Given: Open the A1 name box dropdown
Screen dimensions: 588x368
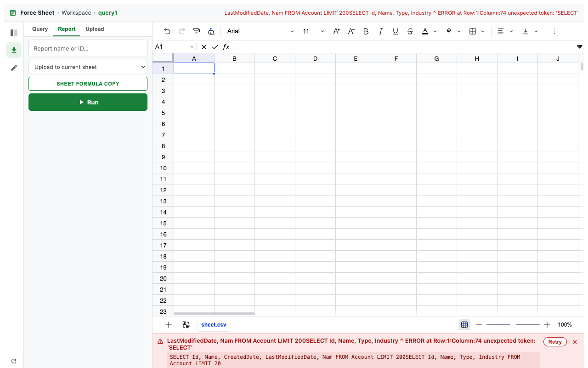Looking at the screenshot, I should tap(192, 47).
